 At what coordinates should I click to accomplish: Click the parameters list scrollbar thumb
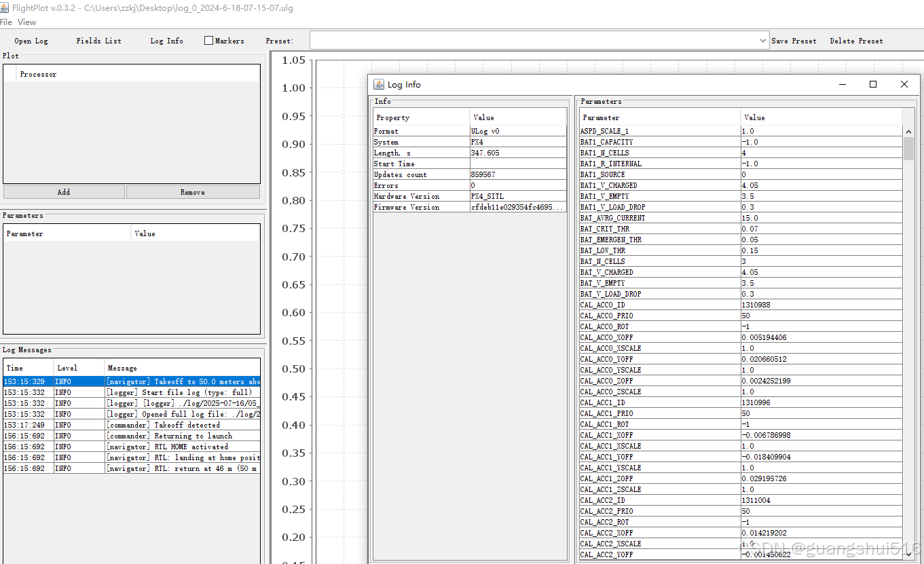908,148
